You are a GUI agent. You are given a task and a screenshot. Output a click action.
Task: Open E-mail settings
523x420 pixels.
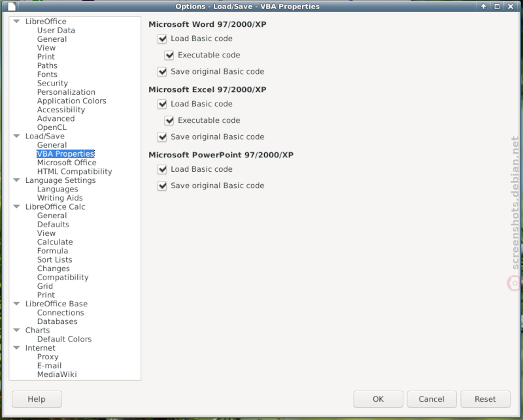pyautogui.click(x=50, y=366)
